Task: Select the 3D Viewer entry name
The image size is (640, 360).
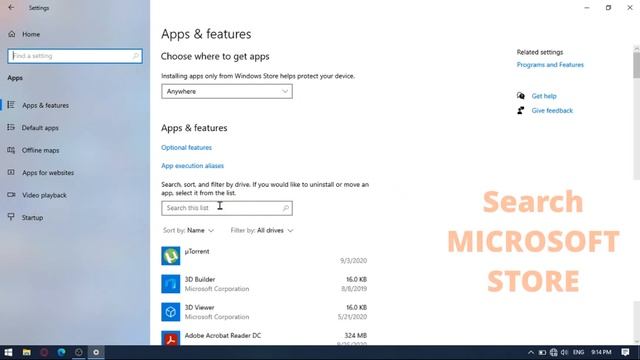Action: 199,307
